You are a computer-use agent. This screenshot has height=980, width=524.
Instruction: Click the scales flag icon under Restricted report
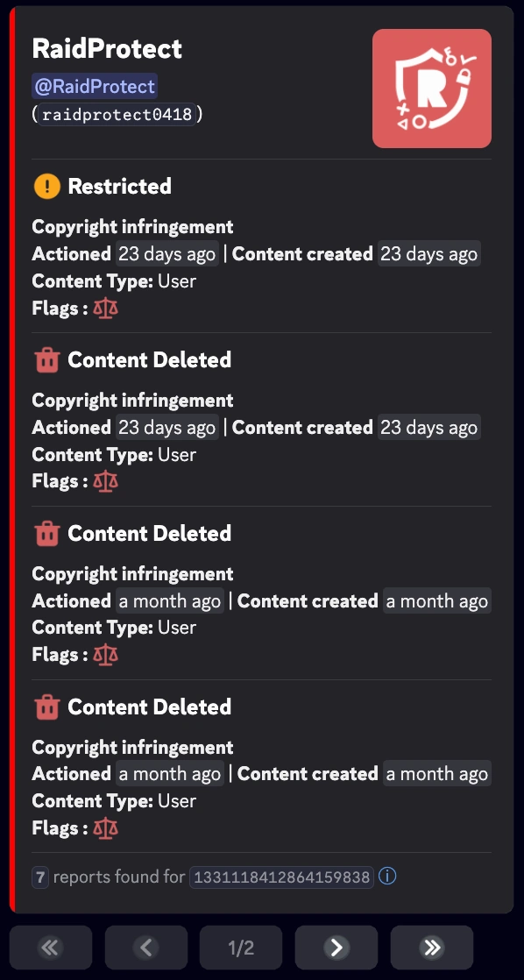(104, 308)
